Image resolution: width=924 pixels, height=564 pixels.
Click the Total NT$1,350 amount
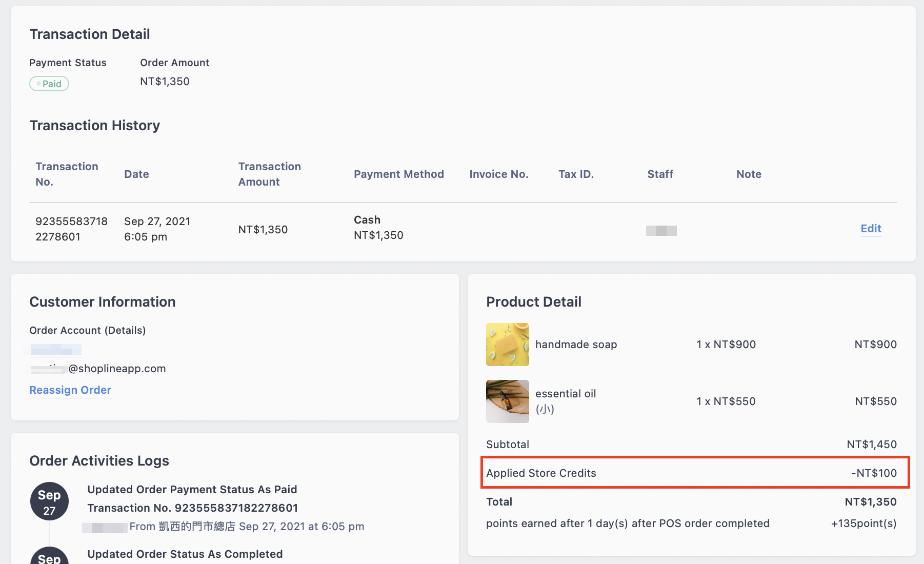[871, 502]
